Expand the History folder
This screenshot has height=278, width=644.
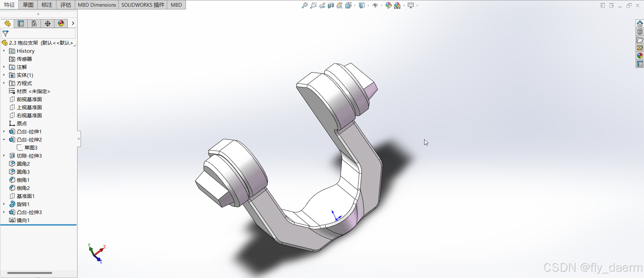pos(4,51)
